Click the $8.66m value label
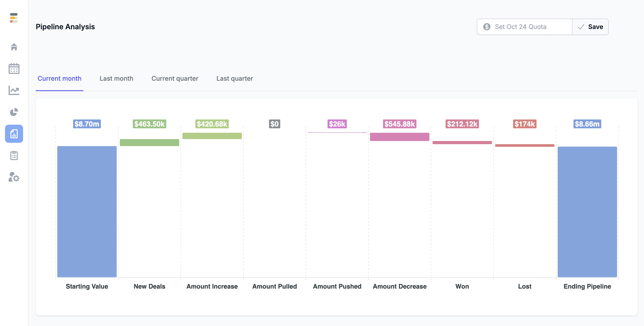Screen dimensions: 644x326 click(x=587, y=124)
